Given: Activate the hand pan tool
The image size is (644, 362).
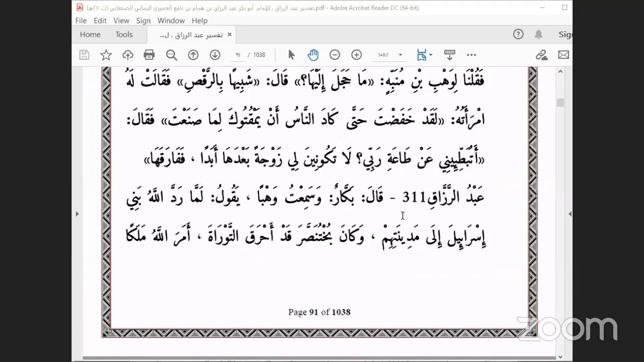Looking at the screenshot, I should tap(313, 55).
